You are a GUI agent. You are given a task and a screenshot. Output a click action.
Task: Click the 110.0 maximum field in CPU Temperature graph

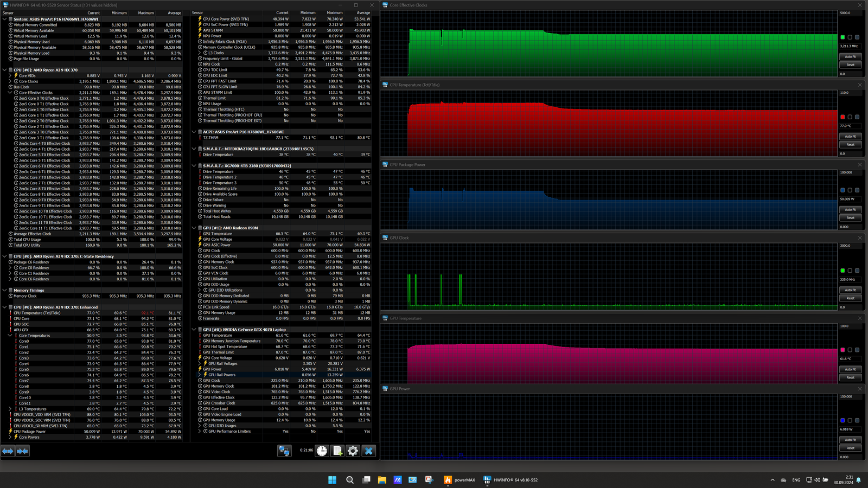point(850,93)
